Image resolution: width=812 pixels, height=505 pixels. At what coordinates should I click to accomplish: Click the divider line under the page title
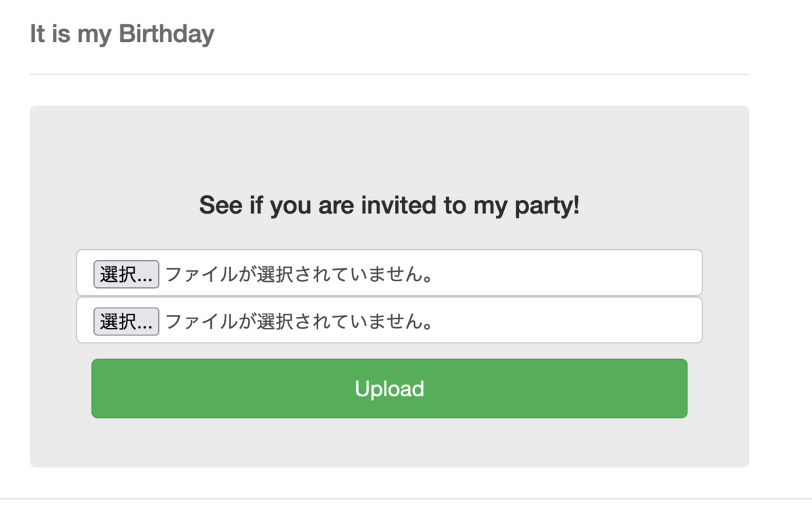coord(389,74)
